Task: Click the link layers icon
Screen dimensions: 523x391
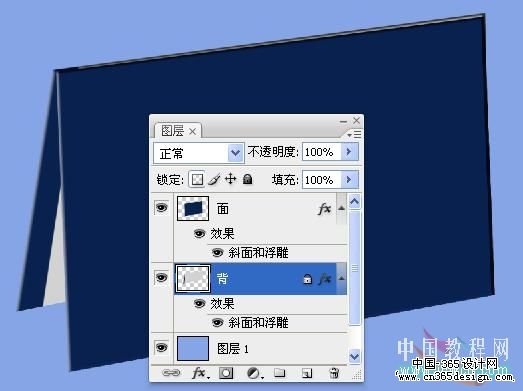Action: (171, 373)
